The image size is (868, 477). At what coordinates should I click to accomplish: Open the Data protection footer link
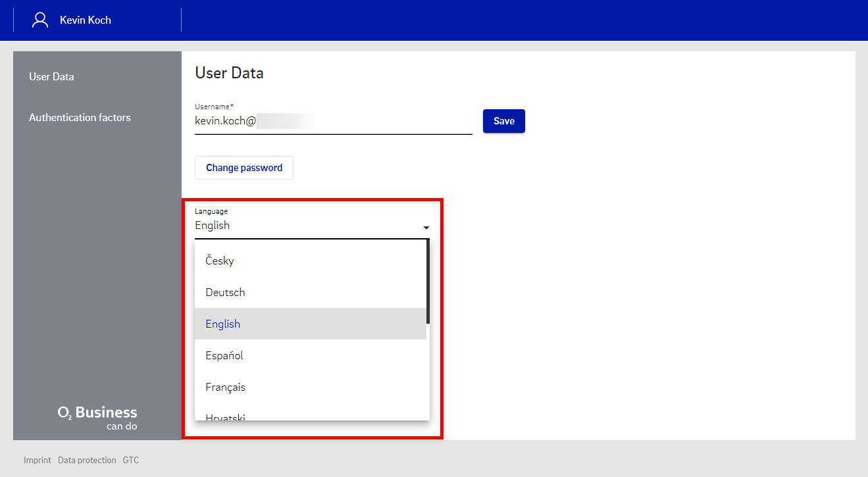(x=87, y=461)
